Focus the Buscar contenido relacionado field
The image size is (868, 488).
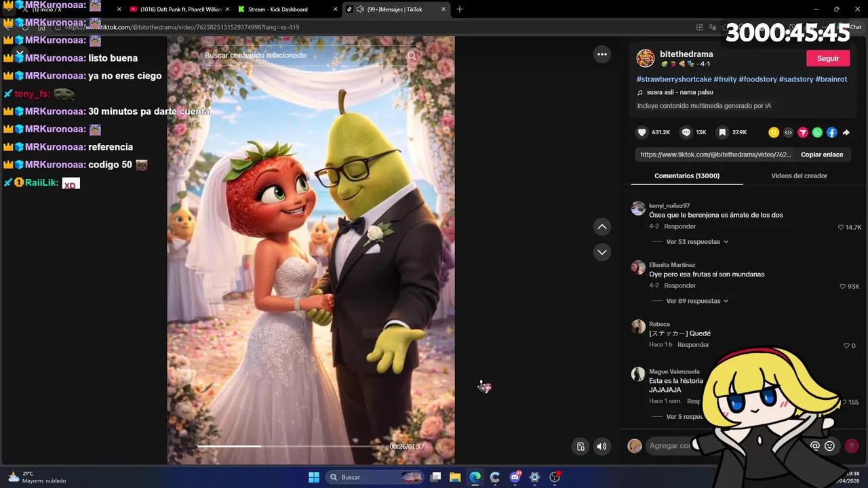point(305,56)
